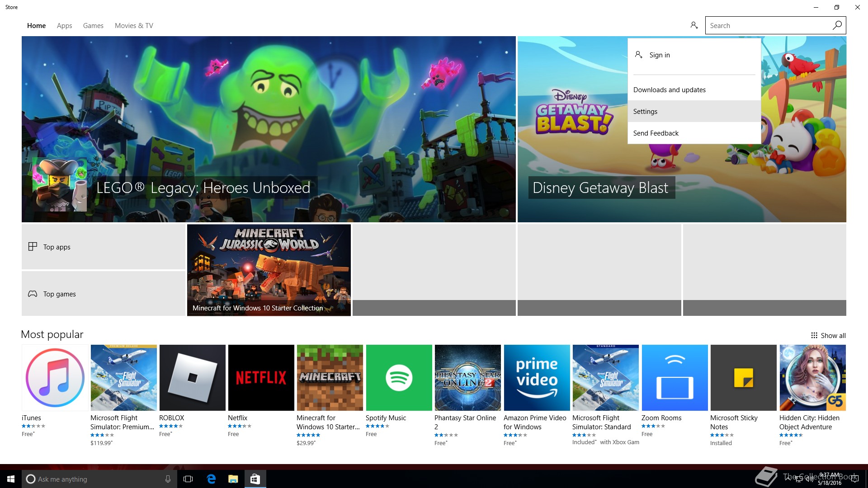Click the Ask me anything search box
868x488 pixels.
click(x=99, y=479)
